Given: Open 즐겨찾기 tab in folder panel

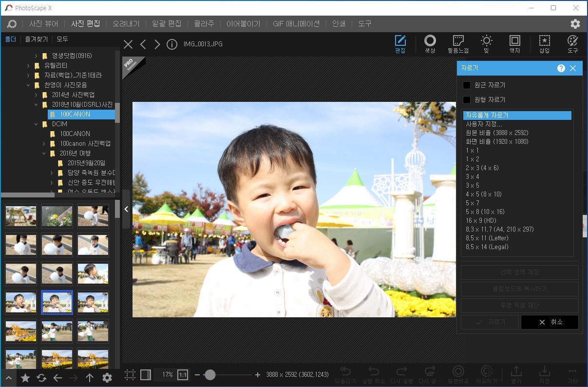Looking at the screenshot, I should click(37, 39).
